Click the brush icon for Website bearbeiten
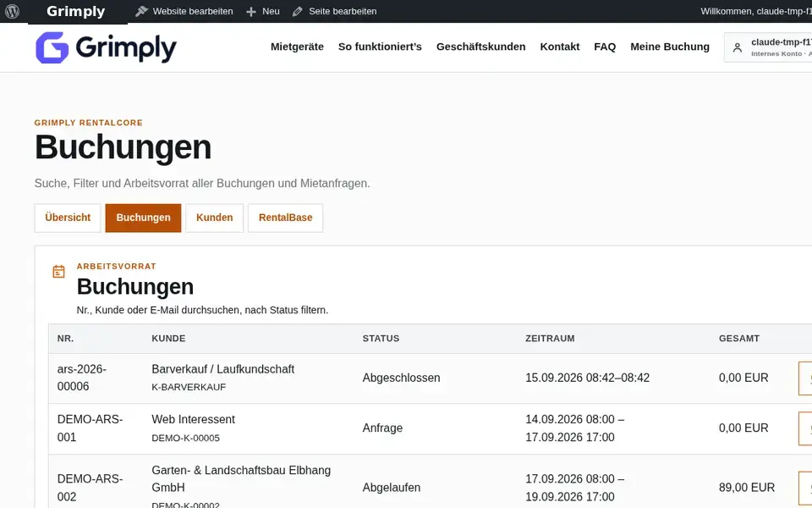812x508 pixels. (141, 11)
